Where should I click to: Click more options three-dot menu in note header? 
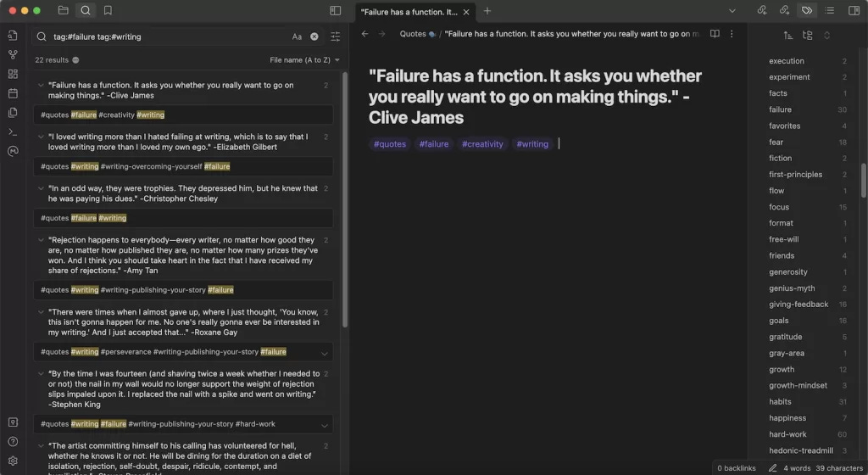pos(732,34)
